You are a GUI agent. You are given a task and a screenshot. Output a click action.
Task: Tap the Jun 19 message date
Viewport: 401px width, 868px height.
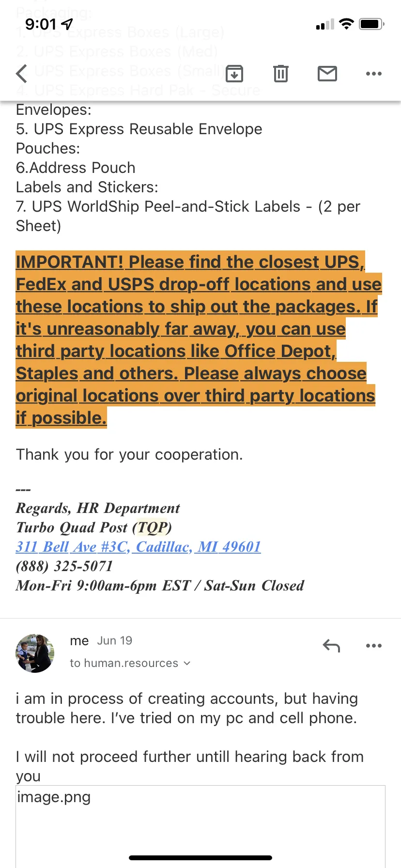pos(115,641)
